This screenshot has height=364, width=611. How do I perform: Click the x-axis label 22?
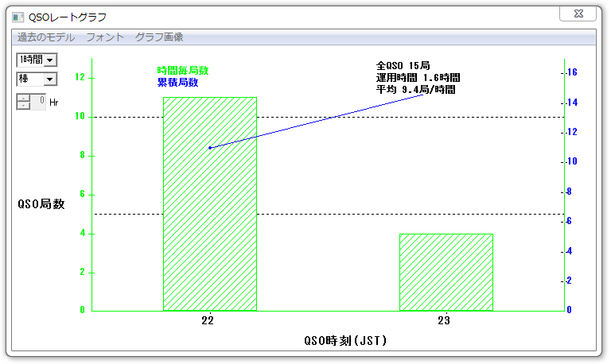(x=208, y=320)
